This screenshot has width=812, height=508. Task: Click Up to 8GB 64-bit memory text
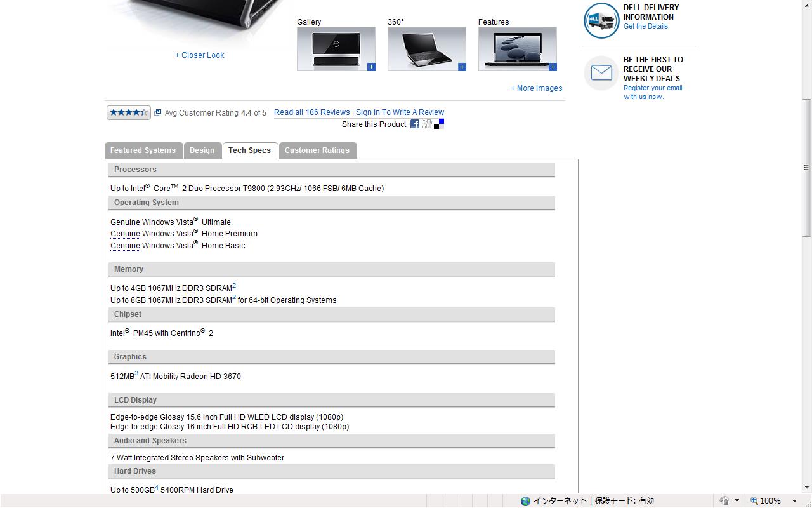pyautogui.click(x=223, y=300)
